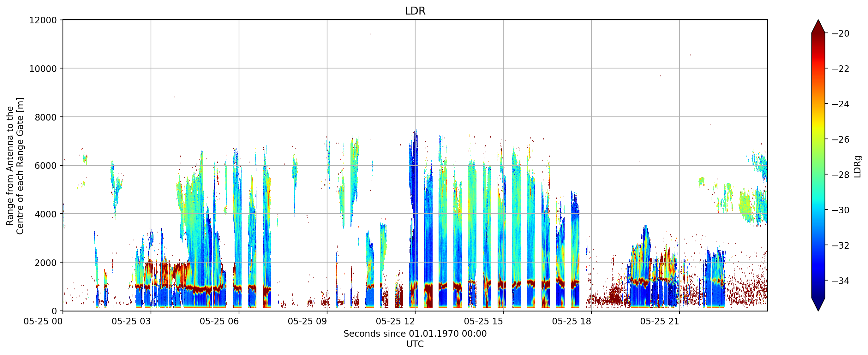Click the colorbar tick label −22

click(840, 69)
